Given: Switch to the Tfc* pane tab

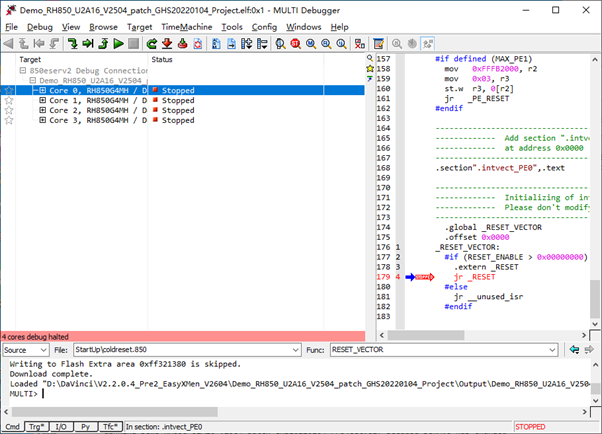Looking at the screenshot, I should (110, 427).
